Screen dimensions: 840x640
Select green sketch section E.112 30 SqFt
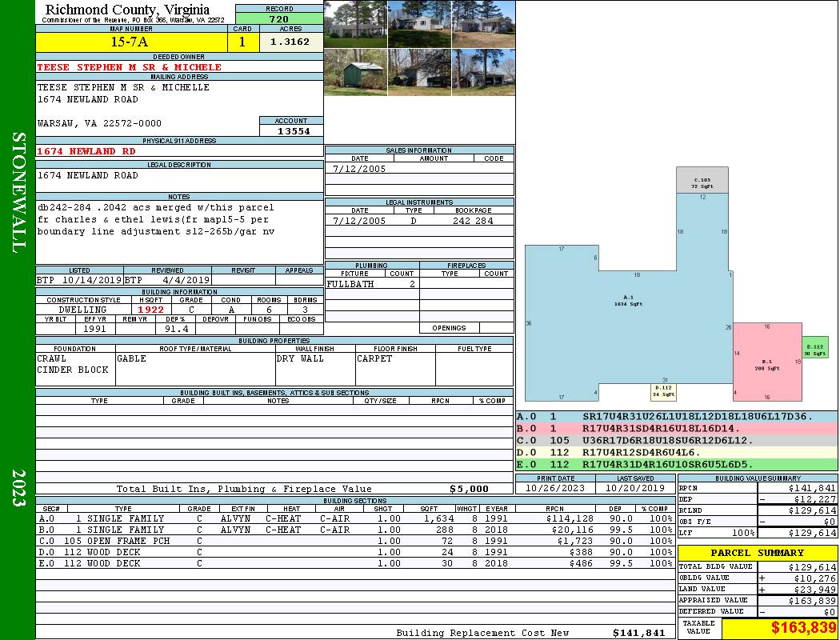815,348
